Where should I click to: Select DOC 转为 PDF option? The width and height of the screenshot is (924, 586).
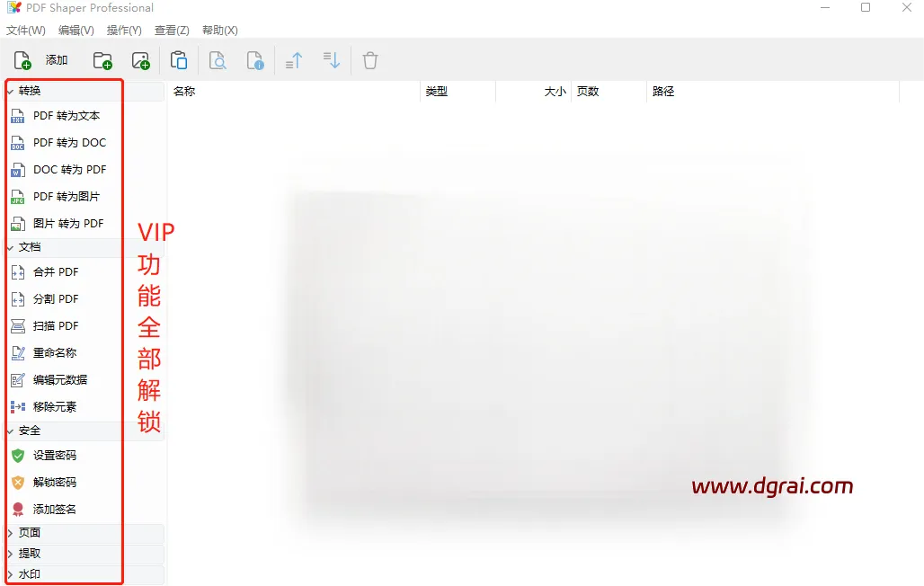pyautogui.click(x=69, y=170)
